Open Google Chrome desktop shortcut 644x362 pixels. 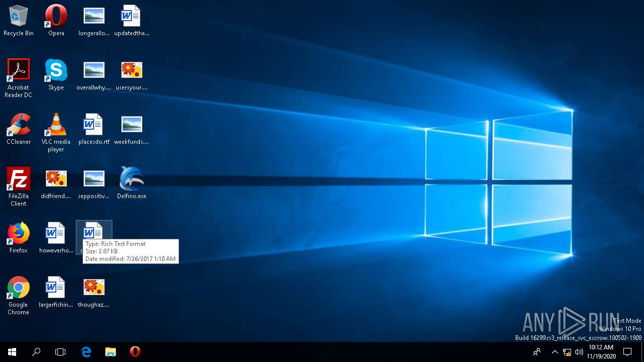tap(19, 296)
